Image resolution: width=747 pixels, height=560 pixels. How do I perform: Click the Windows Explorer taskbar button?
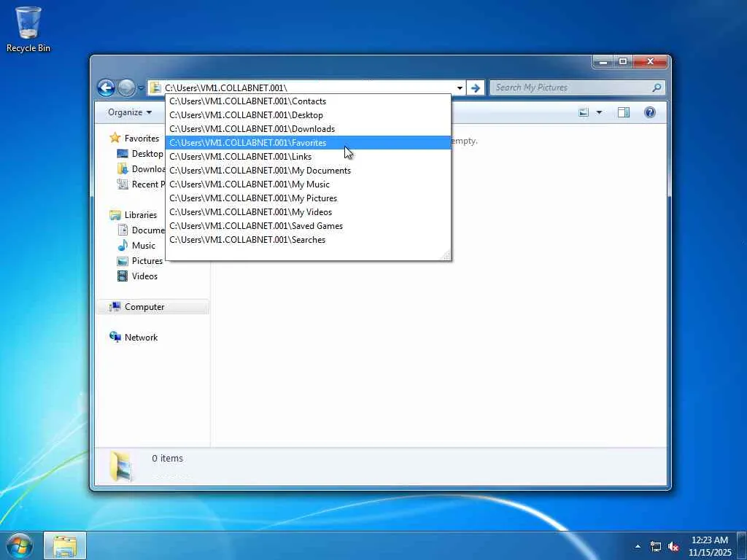pos(65,545)
